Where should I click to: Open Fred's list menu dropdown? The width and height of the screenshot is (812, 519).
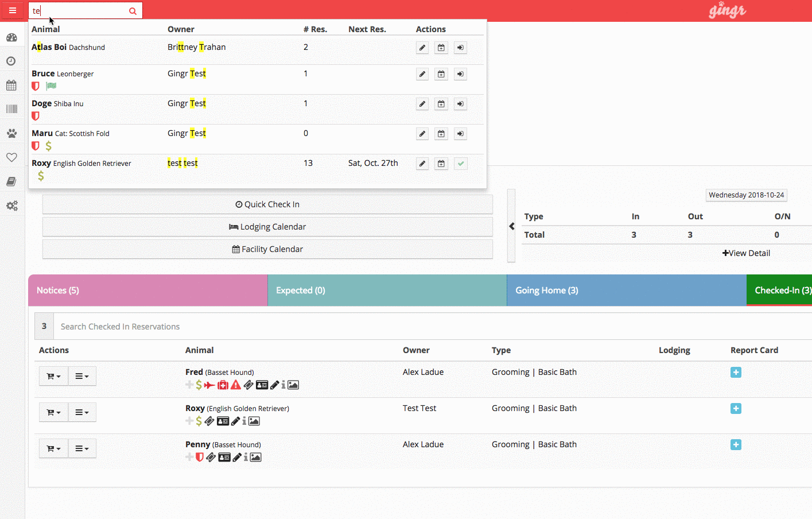[x=82, y=376]
